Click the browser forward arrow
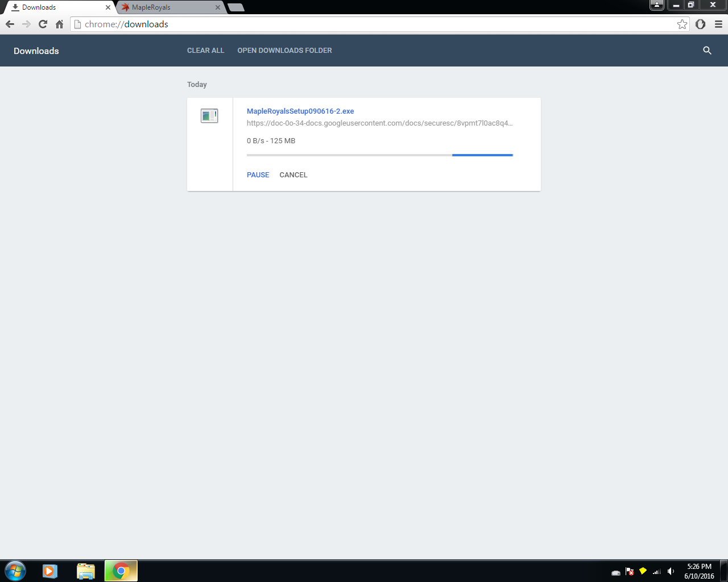Image resolution: width=728 pixels, height=582 pixels. [x=26, y=24]
